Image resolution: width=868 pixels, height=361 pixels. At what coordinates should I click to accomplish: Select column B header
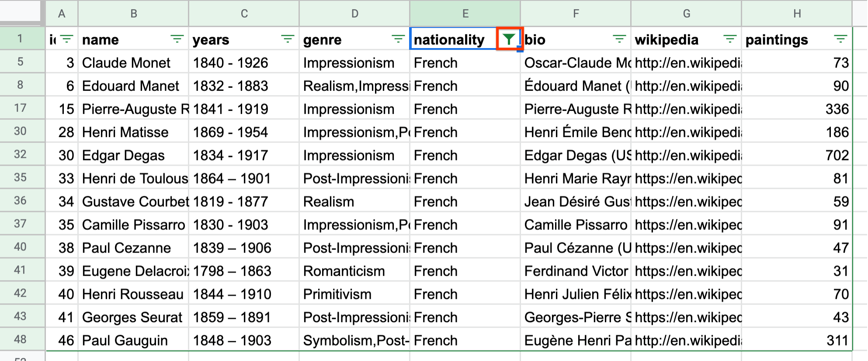[133, 14]
